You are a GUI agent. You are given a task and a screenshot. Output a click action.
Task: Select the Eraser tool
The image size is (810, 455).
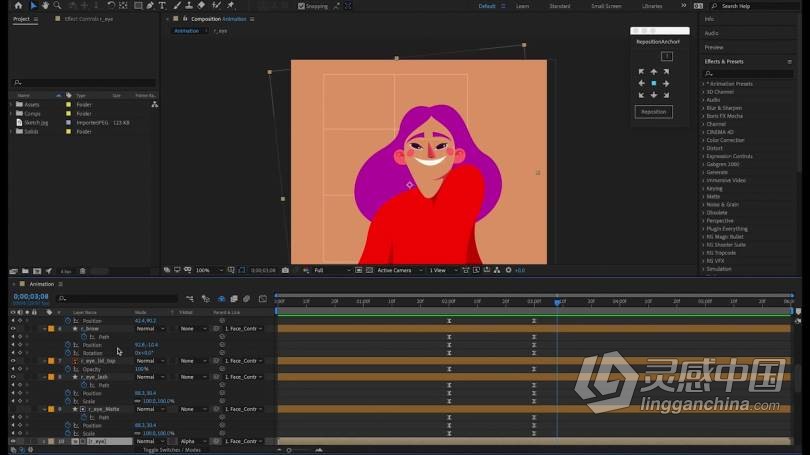pyautogui.click(x=201, y=6)
